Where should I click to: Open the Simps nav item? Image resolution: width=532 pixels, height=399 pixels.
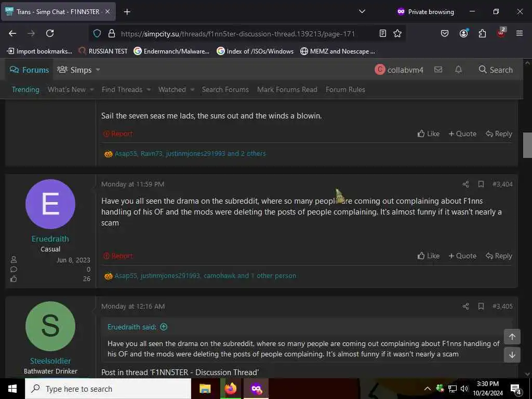pos(74,70)
